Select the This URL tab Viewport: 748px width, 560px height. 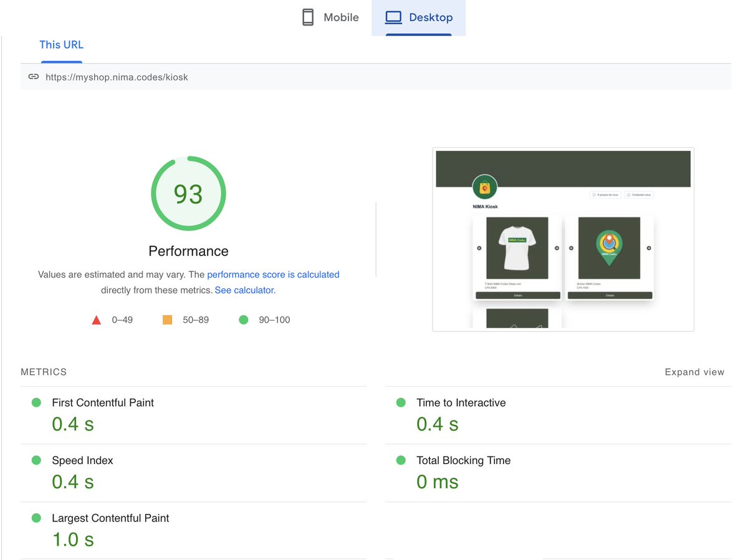coord(61,45)
